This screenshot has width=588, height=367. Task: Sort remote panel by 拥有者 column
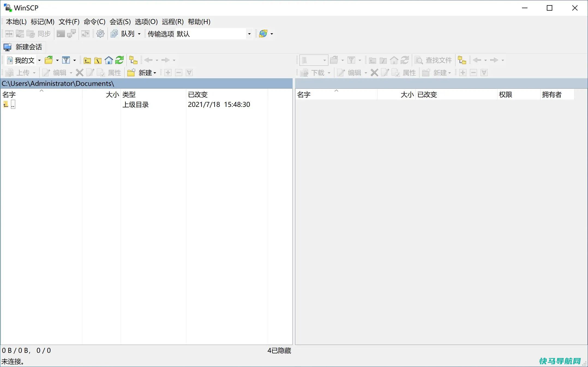(x=557, y=94)
